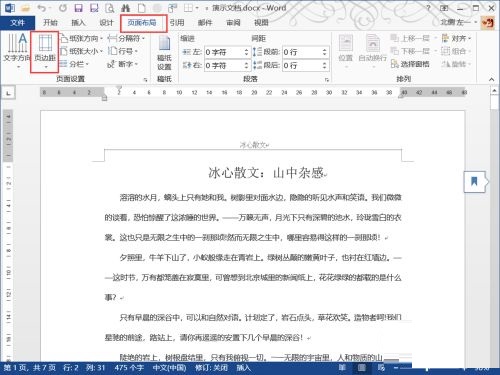Screen dimensions: 500x375
Task: Increase left indent with spinner arrow
Action: (x=247, y=50)
